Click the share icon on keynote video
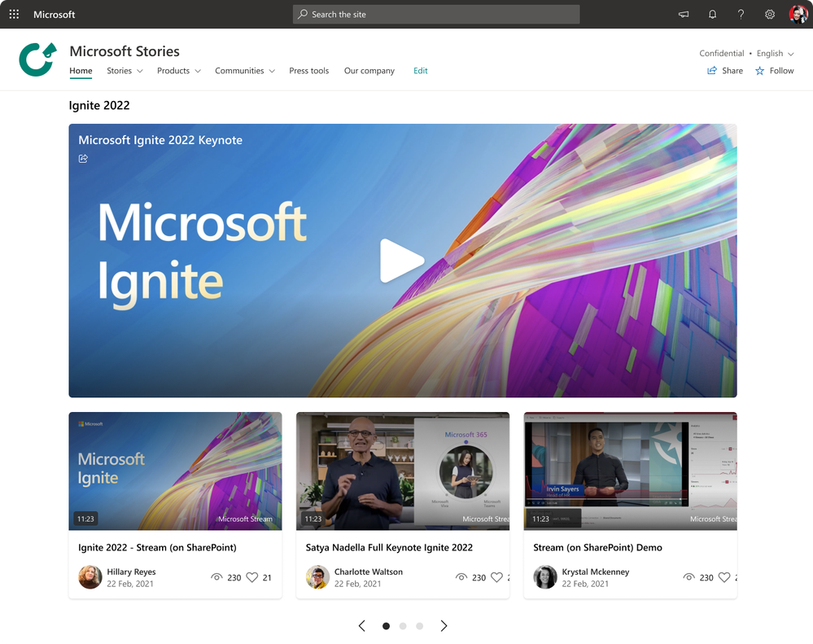Image resolution: width=813 pixels, height=644 pixels. (x=83, y=159)
